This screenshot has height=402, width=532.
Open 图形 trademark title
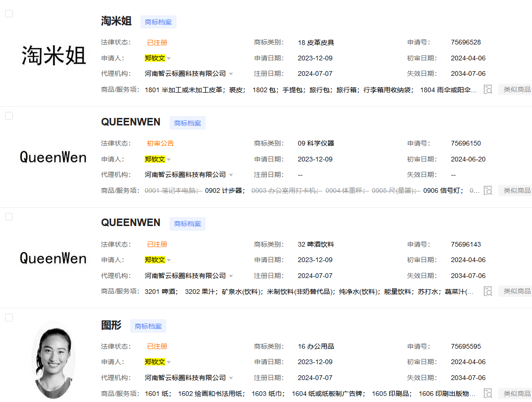[111, 325]
